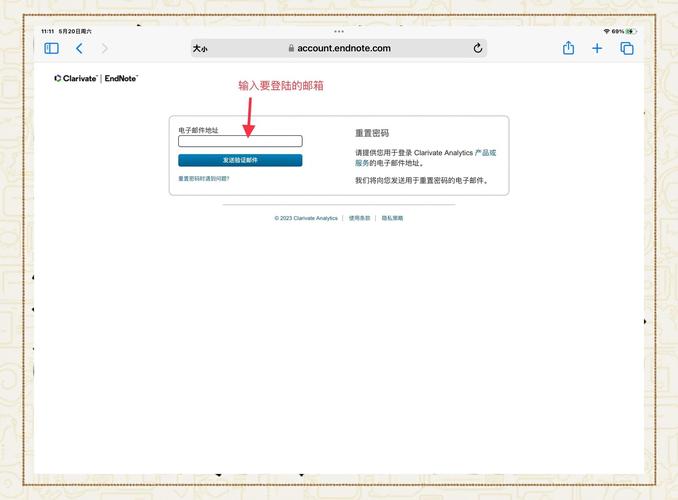Open the 大小 text size menu
The image size is (678, 500).
200,48
